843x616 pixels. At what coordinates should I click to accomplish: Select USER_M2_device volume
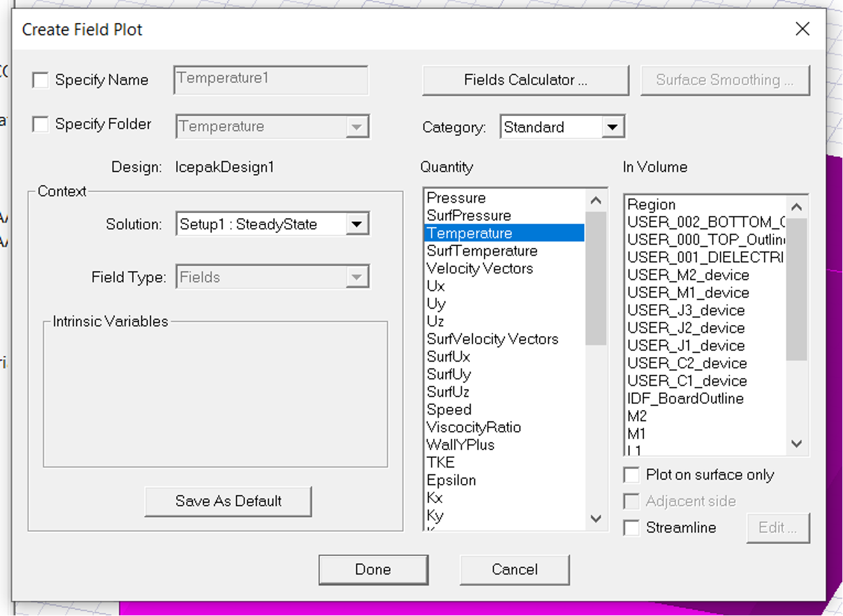688,275
